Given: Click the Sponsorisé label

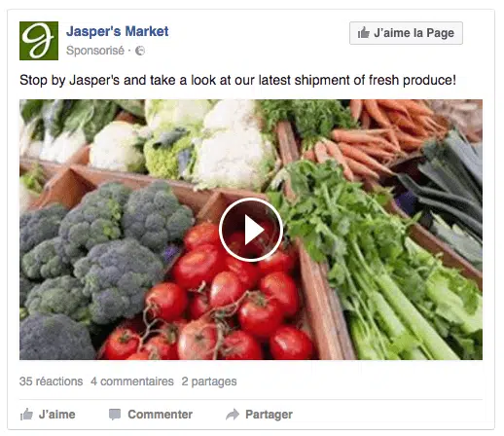Looking at the screenshot, I should pos(95,51).
